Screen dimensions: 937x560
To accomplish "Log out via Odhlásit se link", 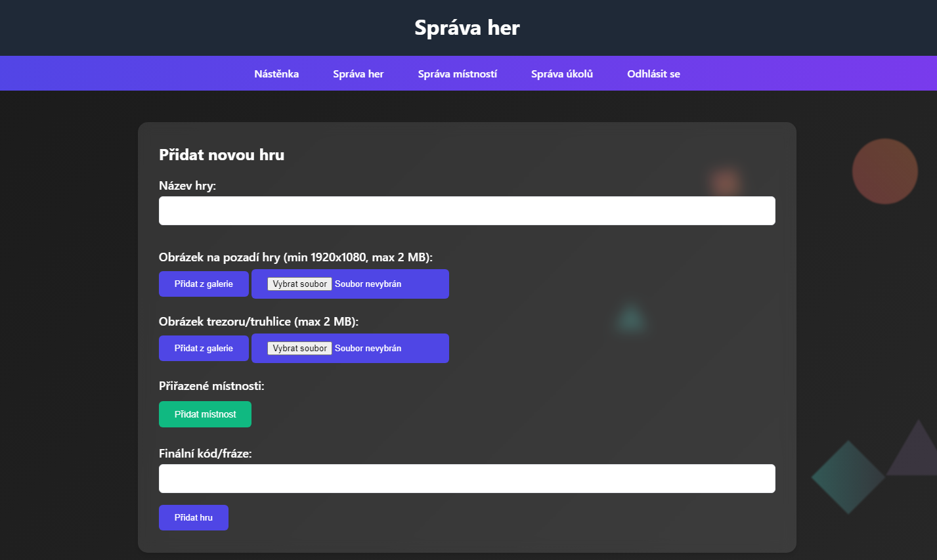I will 653,74.
